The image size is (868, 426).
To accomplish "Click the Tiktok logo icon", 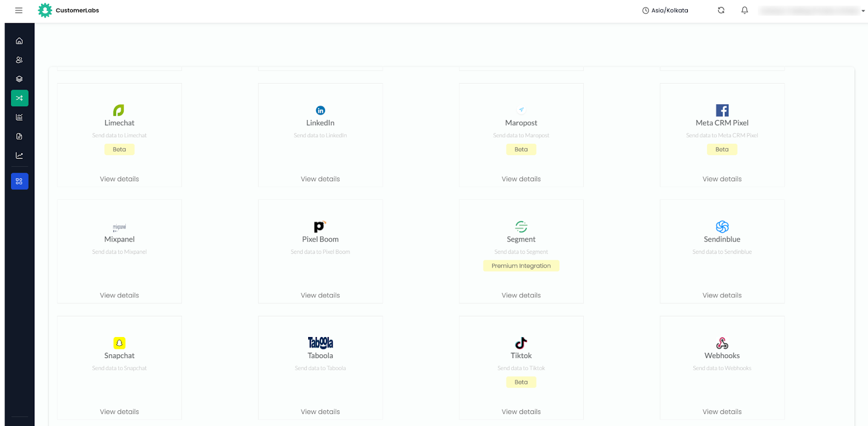I will 521,343.
